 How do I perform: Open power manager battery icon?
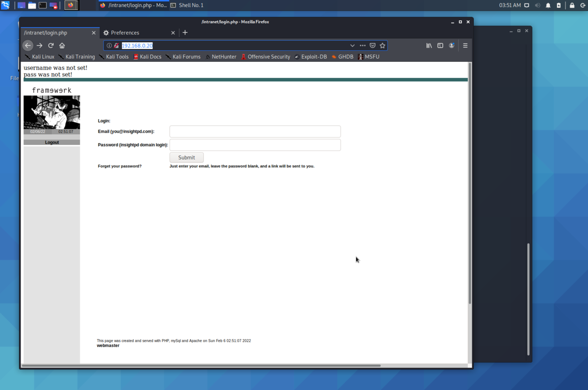point(559,5)
